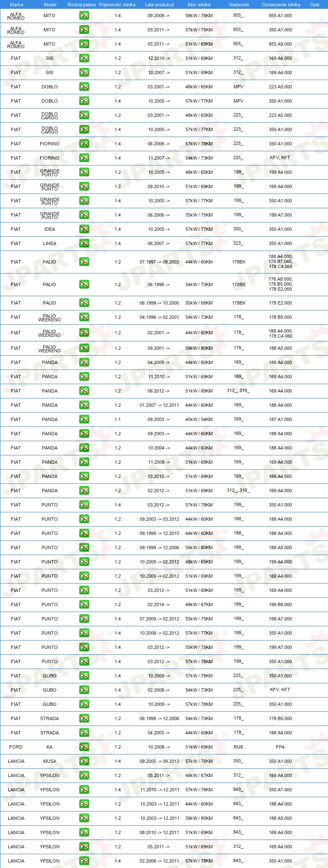Click the fuel icon in the Fiat Doblo 1.4 MPV row
Image resolution: width=328 pixels, height=868 pixels.
84,101
